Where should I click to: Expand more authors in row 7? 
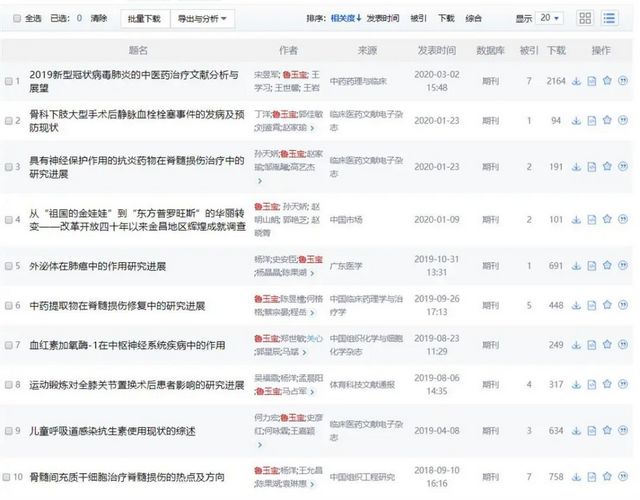tap(304, 352)
